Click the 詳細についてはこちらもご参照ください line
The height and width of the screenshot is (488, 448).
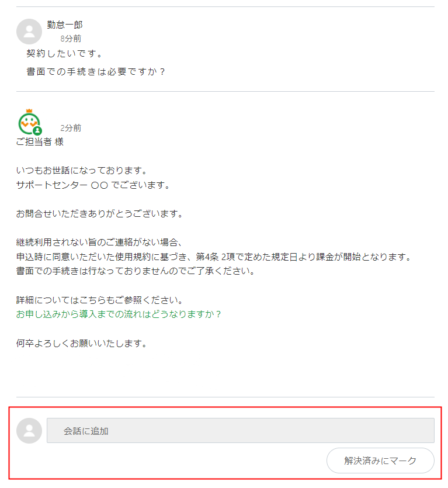point(99,300)
